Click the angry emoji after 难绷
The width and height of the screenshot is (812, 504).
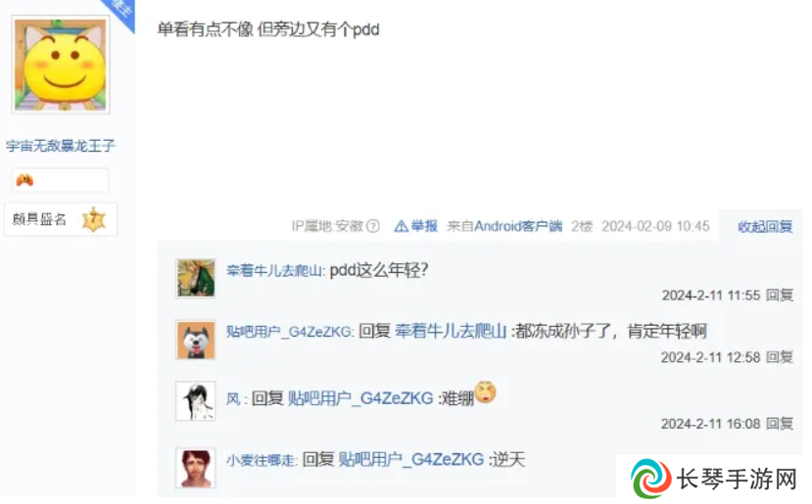[x=485, y=392]
